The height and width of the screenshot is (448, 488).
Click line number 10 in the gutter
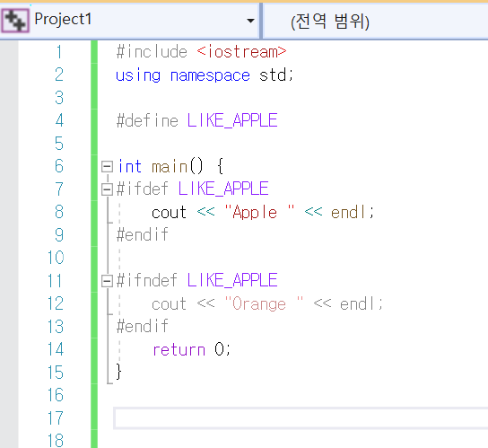coord(56,258)
